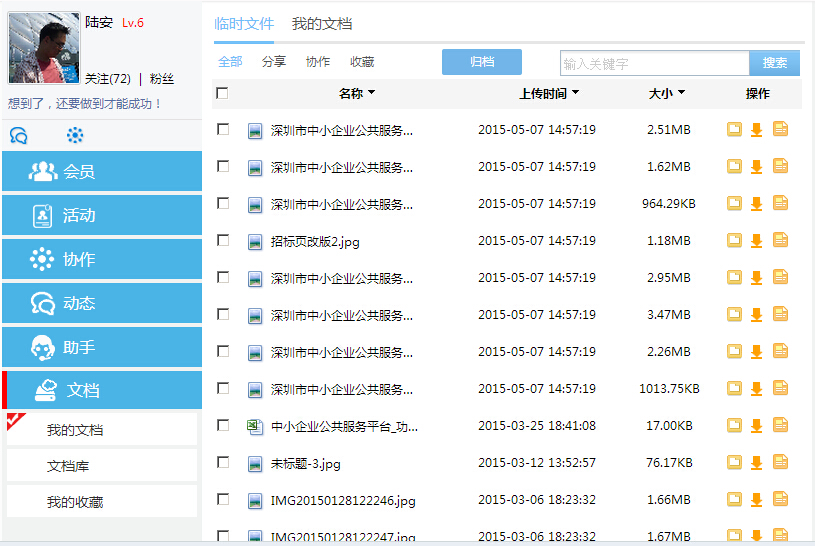
Task: Sort by 上传时间 upload time column
Action: tap(549, 93)
